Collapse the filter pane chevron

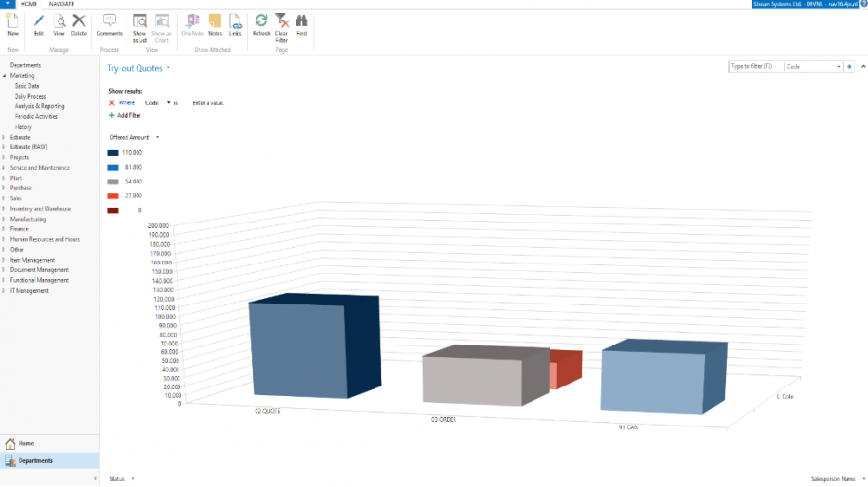click(x=863, y=67)
